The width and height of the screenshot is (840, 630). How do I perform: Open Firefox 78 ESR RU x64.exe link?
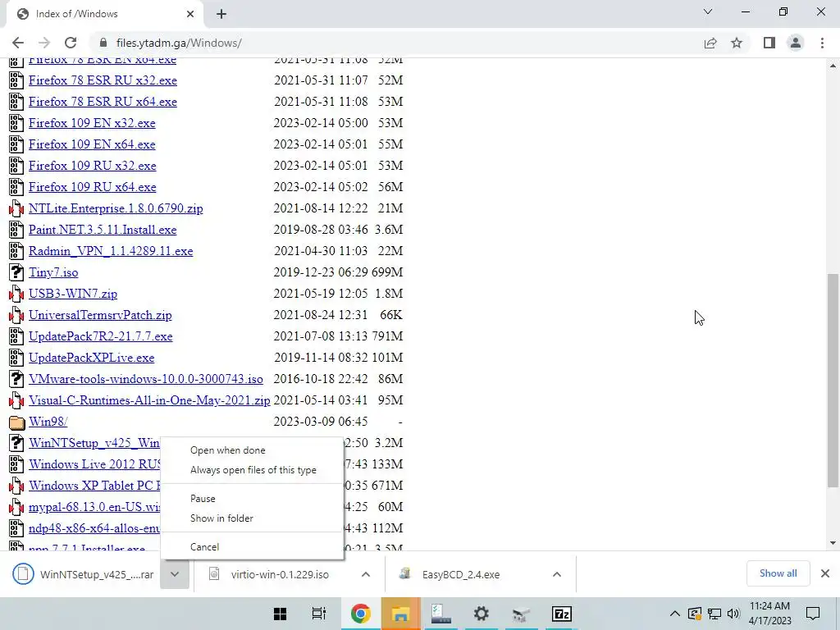point(103,102)
